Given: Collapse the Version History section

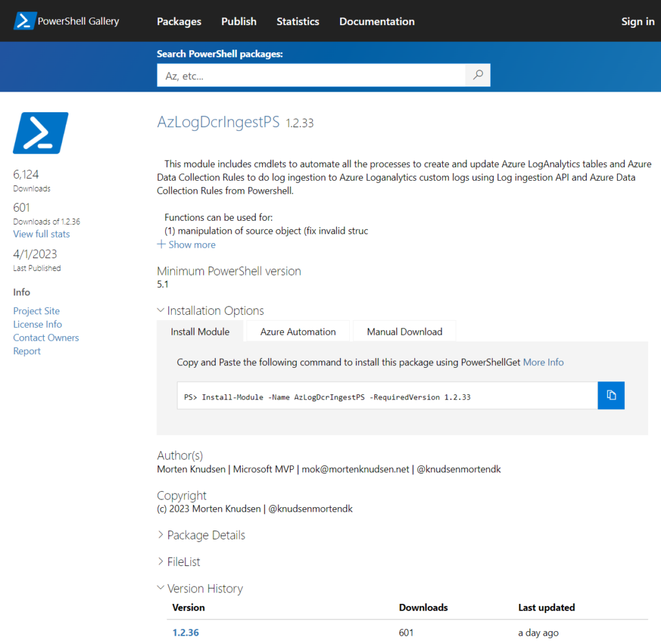Looking at the screenshot, I should pyautogui.click(x=200, y=589).
